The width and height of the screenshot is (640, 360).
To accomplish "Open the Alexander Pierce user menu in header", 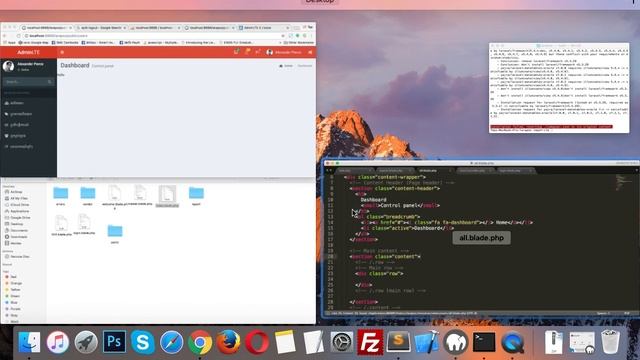I will pos(284,52).
